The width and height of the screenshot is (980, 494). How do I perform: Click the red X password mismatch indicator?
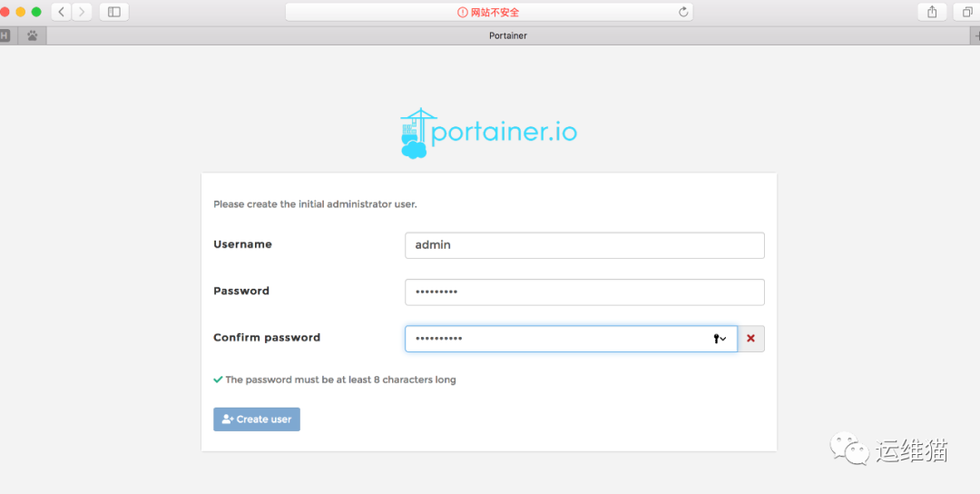750,339
